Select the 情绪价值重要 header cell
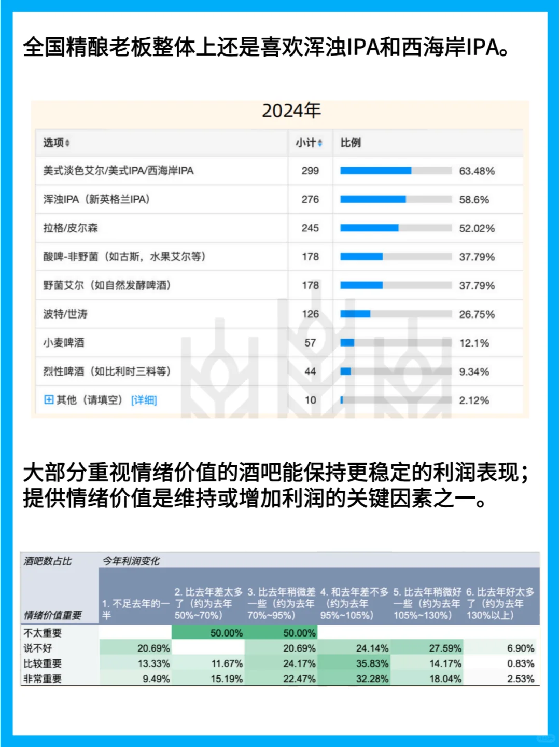Viewport: 560px width, 747px height. [x=53, y=615]
